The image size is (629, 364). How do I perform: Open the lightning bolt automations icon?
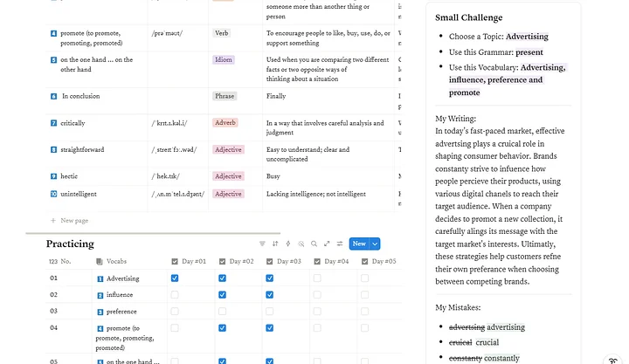point(288,244)
